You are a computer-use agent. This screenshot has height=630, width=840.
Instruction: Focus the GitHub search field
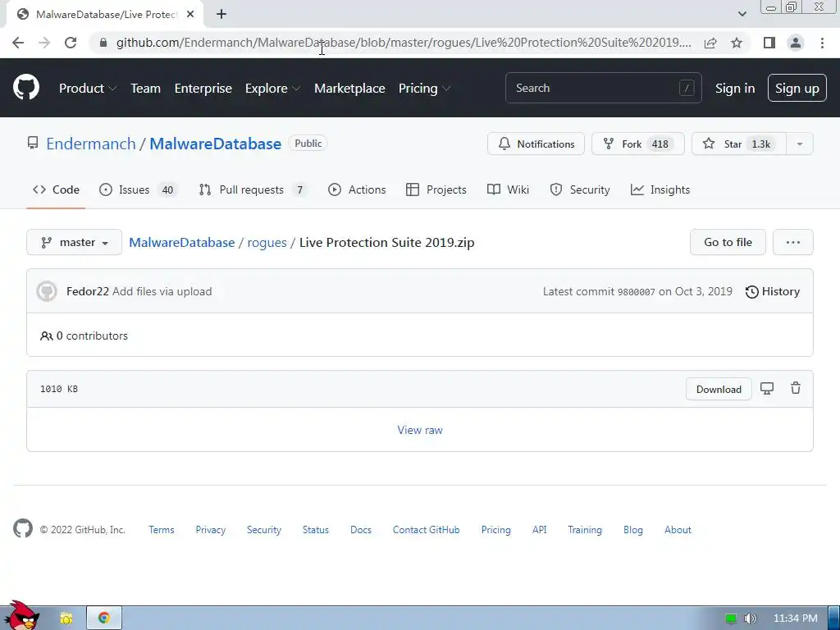[603, 88]
